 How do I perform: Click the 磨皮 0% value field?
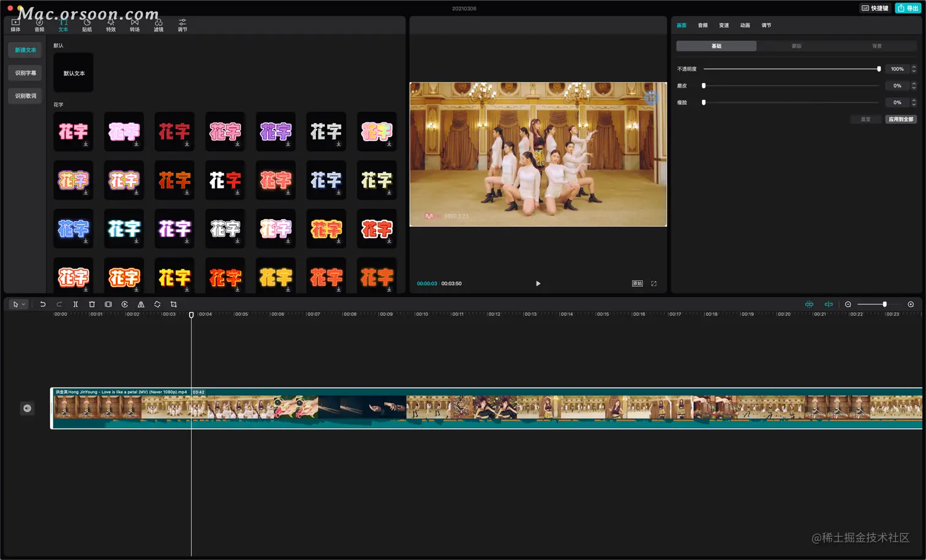[x=897, y=86]
